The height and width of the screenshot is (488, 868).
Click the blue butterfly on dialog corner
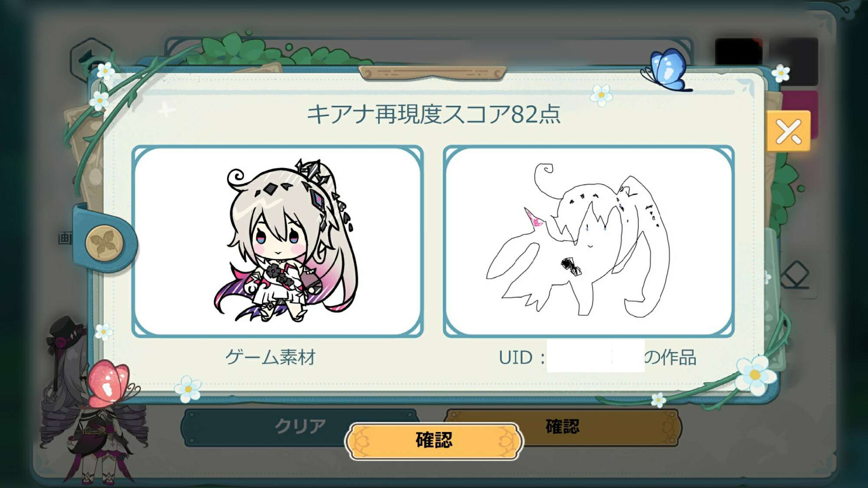pos(666,70)
